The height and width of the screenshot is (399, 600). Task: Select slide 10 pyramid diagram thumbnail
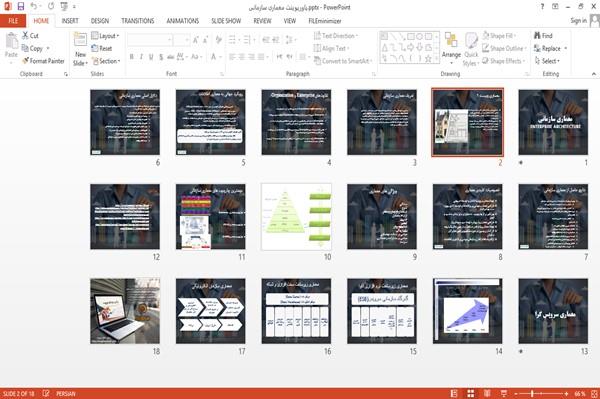click(x=296, y=217)
